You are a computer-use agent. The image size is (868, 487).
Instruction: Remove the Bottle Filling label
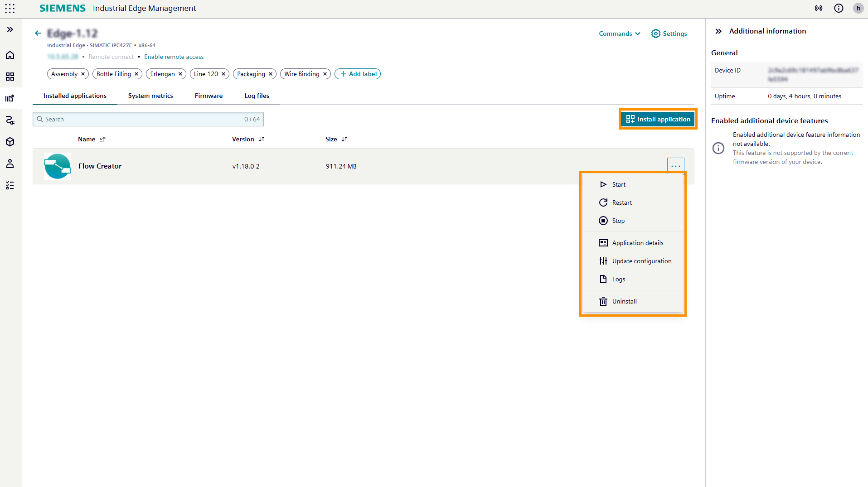coord(136,74)
